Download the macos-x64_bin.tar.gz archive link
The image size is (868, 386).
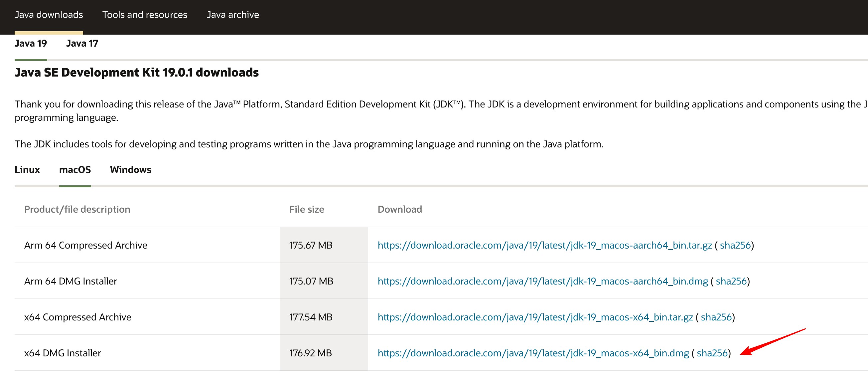pyautogui.click(x=535, y=317)
